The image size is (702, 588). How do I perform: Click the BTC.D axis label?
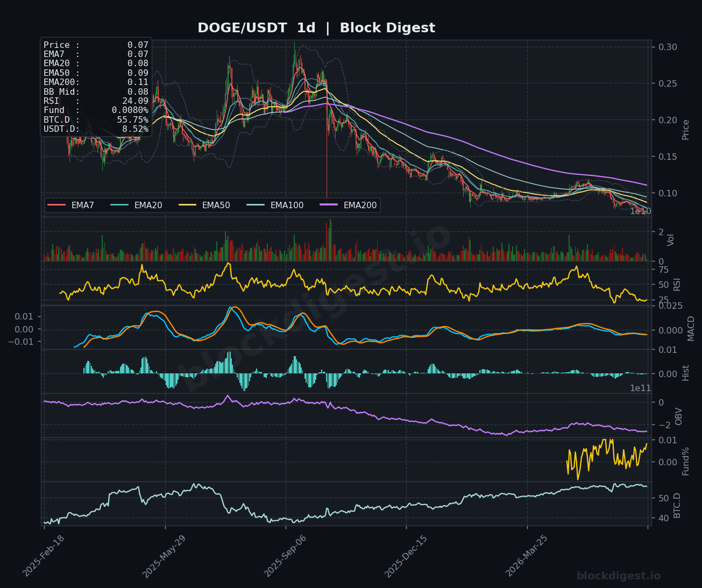point(677,505)
